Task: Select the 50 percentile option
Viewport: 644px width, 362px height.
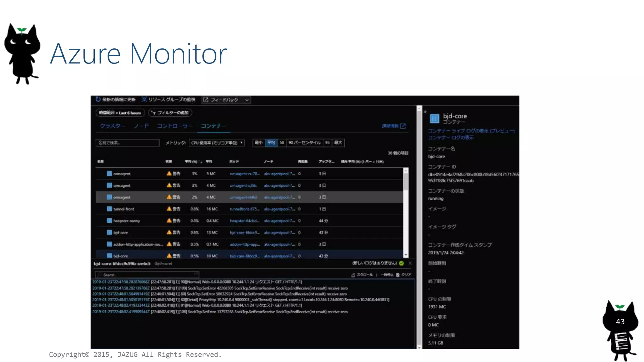Action: (x=282, y=143)
